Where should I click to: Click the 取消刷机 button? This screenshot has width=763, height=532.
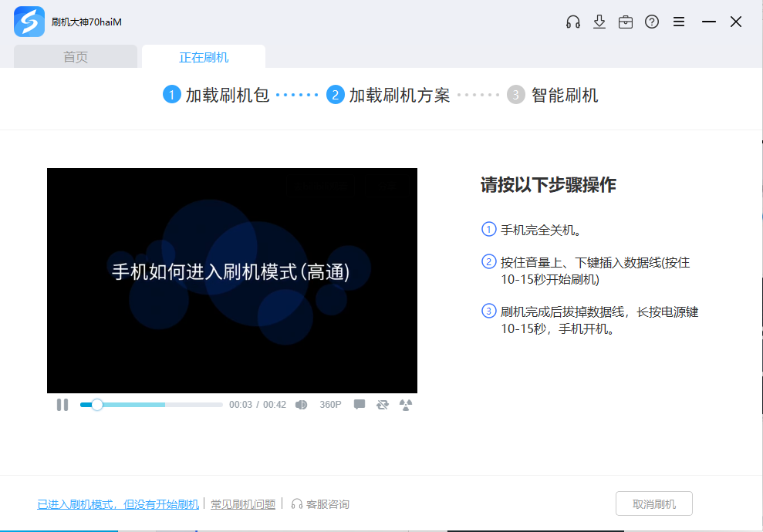coord(654,503)
